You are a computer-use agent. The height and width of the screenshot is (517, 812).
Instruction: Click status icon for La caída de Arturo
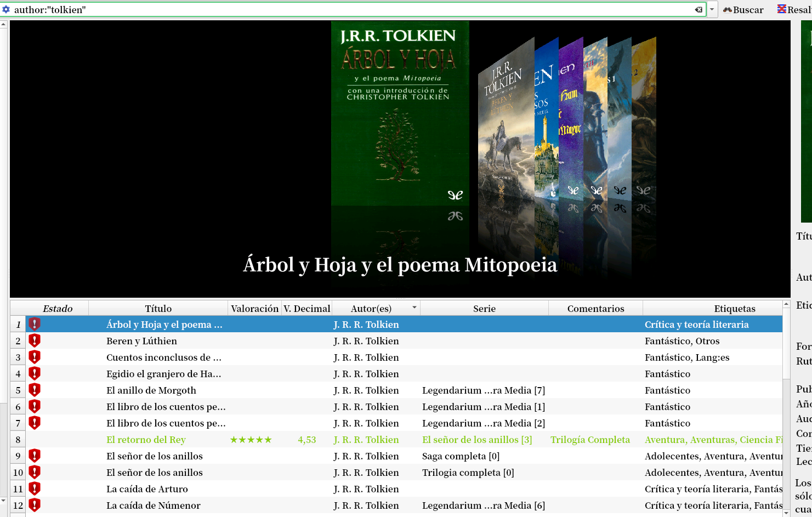pyautogui.click(x=35, y=488)
